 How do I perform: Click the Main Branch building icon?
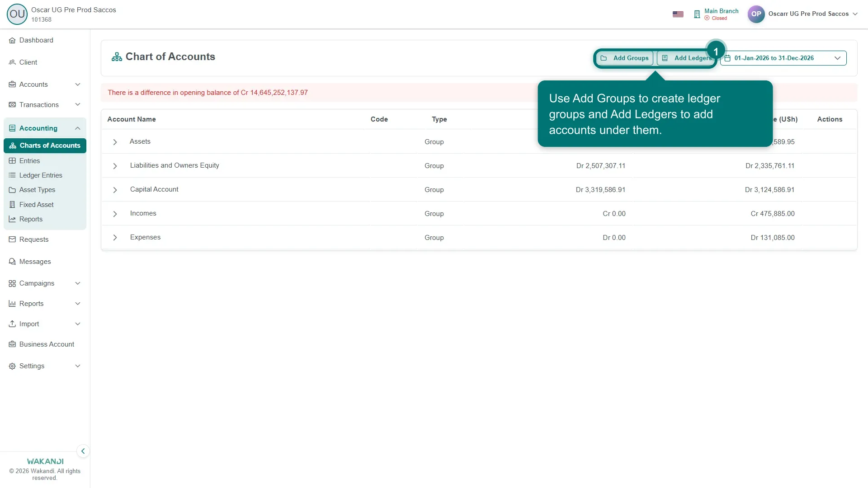tap(697, 14)
